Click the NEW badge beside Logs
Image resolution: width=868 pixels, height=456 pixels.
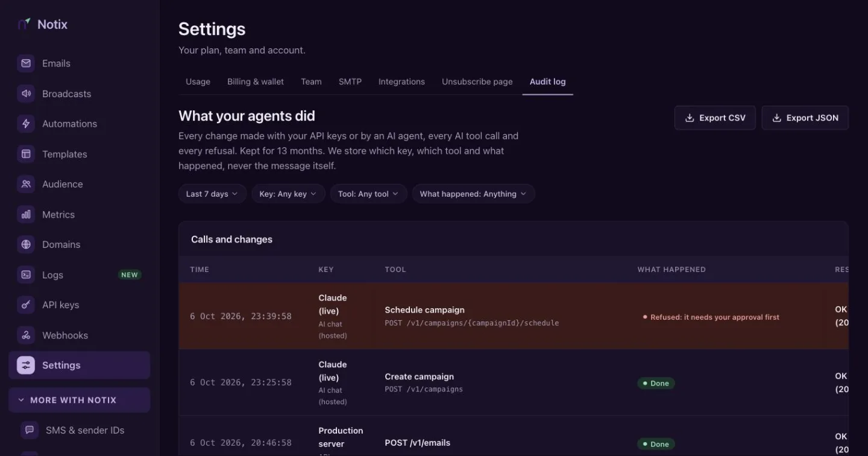point(130,274)
